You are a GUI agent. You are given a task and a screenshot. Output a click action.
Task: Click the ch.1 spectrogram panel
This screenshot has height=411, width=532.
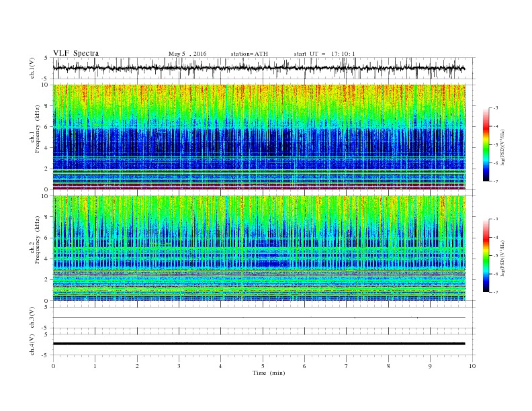pyautogui.click(x=259, y=137)
